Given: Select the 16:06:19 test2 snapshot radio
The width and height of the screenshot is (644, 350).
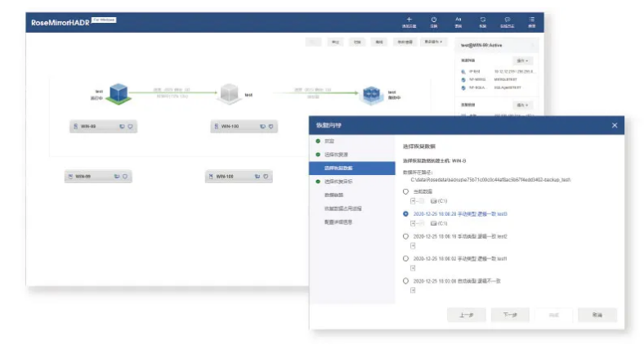Looking at the screenshot, I should 405,236.
